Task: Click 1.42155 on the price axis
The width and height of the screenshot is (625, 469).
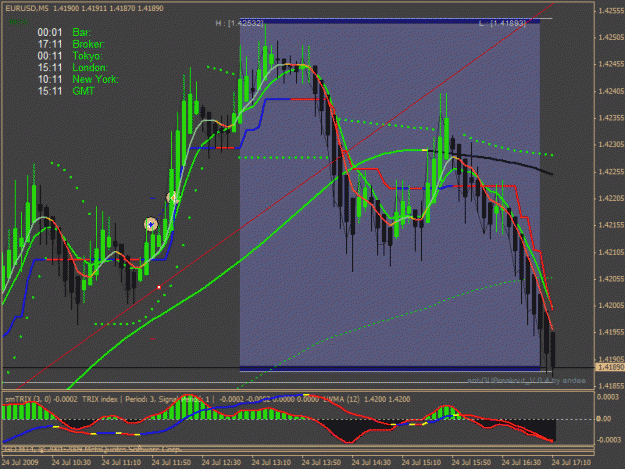Action: coord(611,225)
